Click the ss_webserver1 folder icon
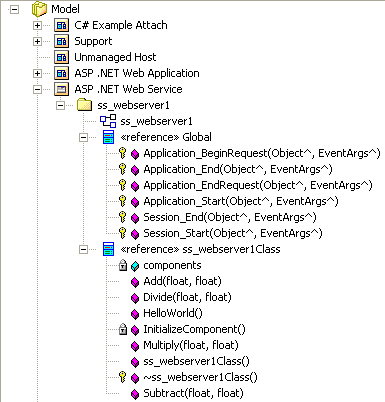The width and height of the screenshot is (385, 402). (x=84, y=105)
